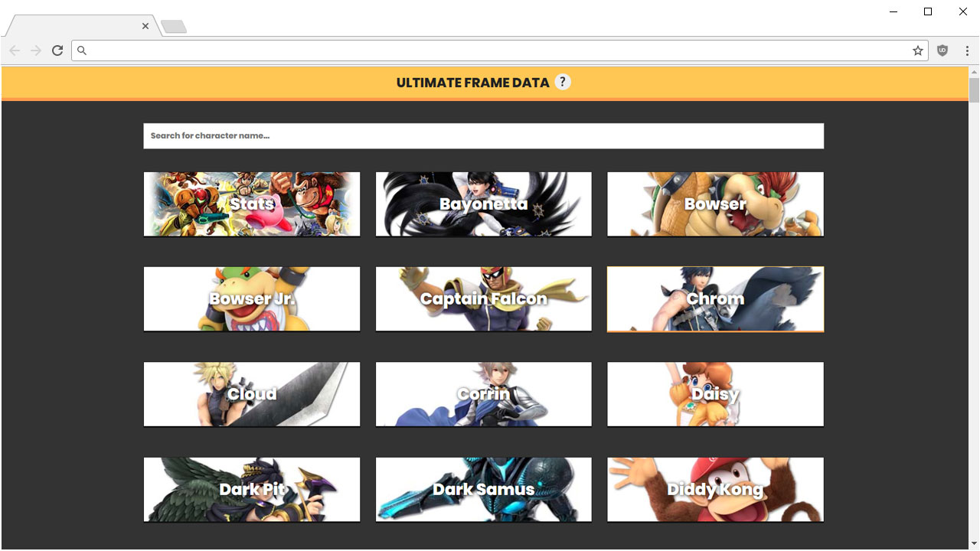980x551 pixels.
Task: Open the uBlock shield extension icon
Action: [942, 51]
